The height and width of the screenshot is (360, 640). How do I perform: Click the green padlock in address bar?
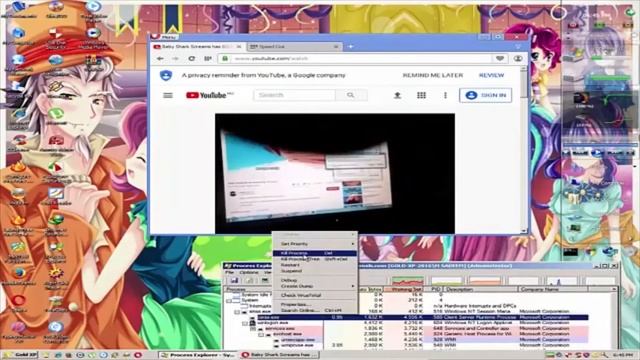pos(224,59)
